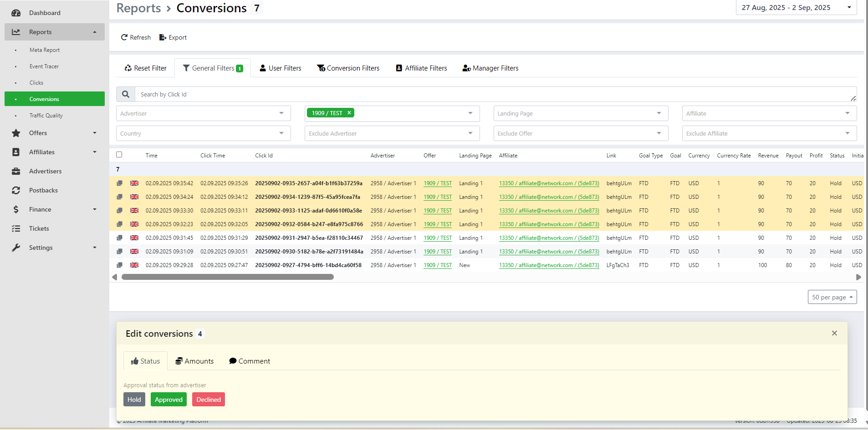
Task: Switch to the Amounts tab
Action: (194, 361)
